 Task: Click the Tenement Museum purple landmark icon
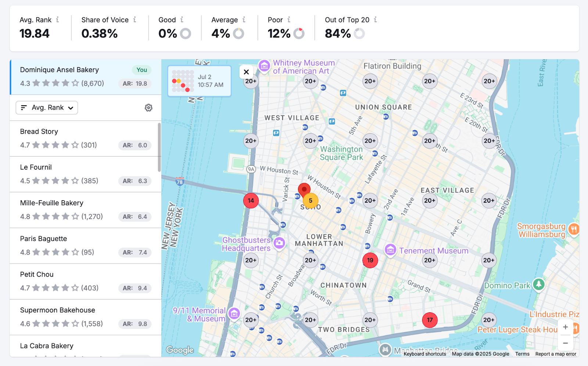[390, 250]
